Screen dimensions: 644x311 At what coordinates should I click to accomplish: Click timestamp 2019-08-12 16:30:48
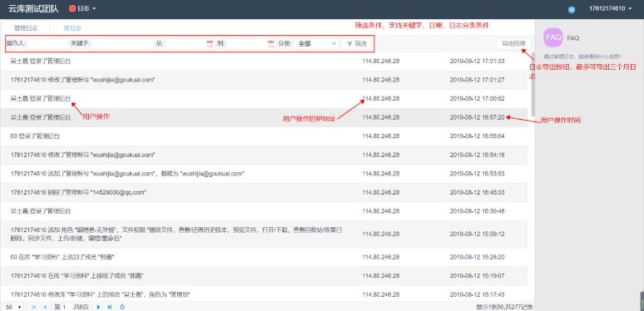coord(477,211)
